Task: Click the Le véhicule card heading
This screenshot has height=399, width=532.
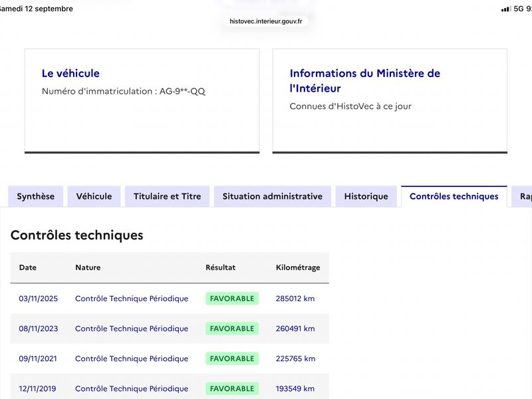Action: coord(70,73)
